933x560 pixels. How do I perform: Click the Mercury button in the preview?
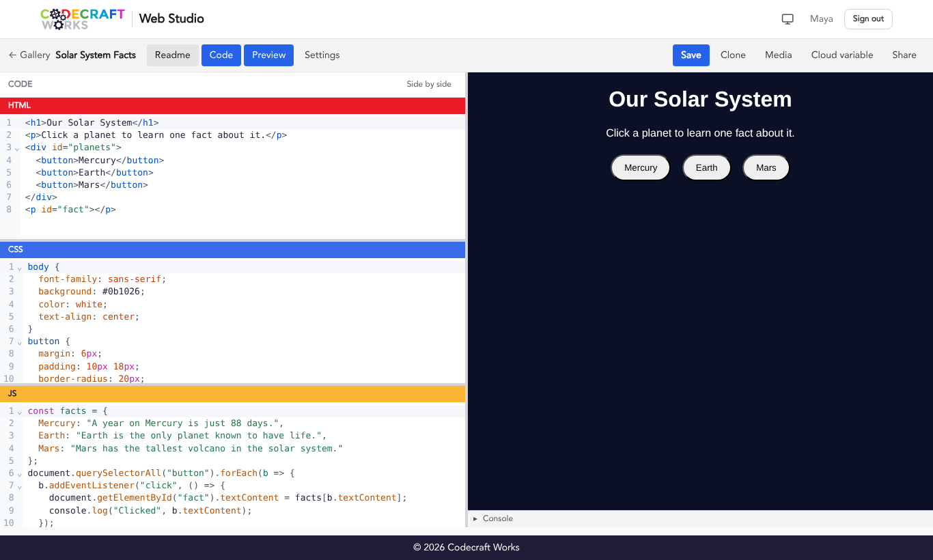click(641, 168)
